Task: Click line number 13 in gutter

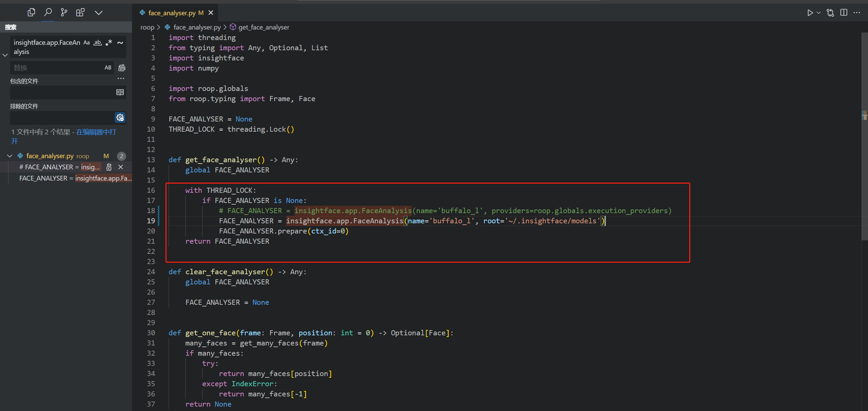Action: coord(151,160)
